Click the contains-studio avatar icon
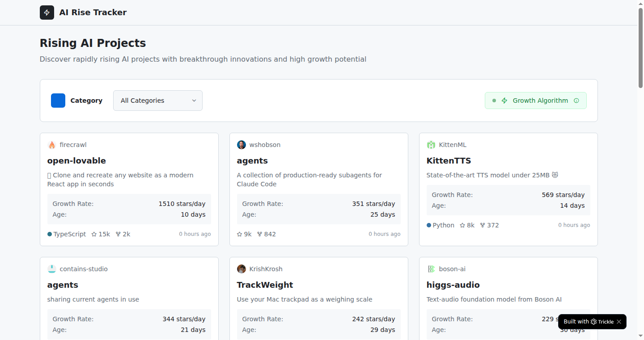The width and height of the screenshot is (644, 340). click(x=52, y=269)
